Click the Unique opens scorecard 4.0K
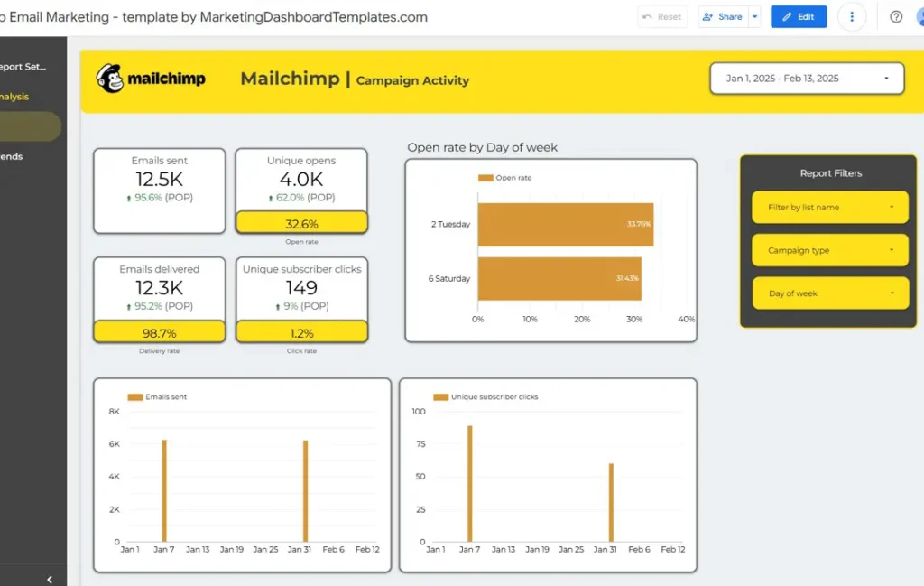The height and width of the screenshot is (586, 924). click(301, 179)
